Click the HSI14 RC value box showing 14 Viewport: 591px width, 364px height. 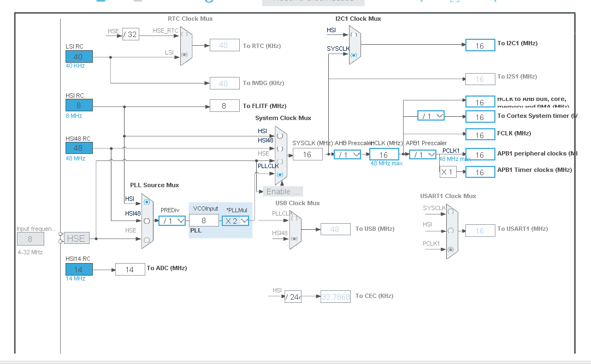(78, 269)
